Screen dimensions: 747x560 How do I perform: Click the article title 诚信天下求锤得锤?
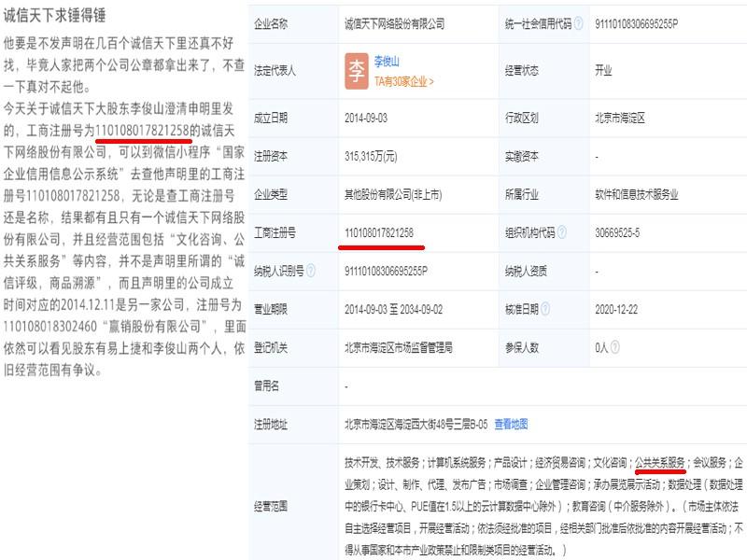click(54, 15)
